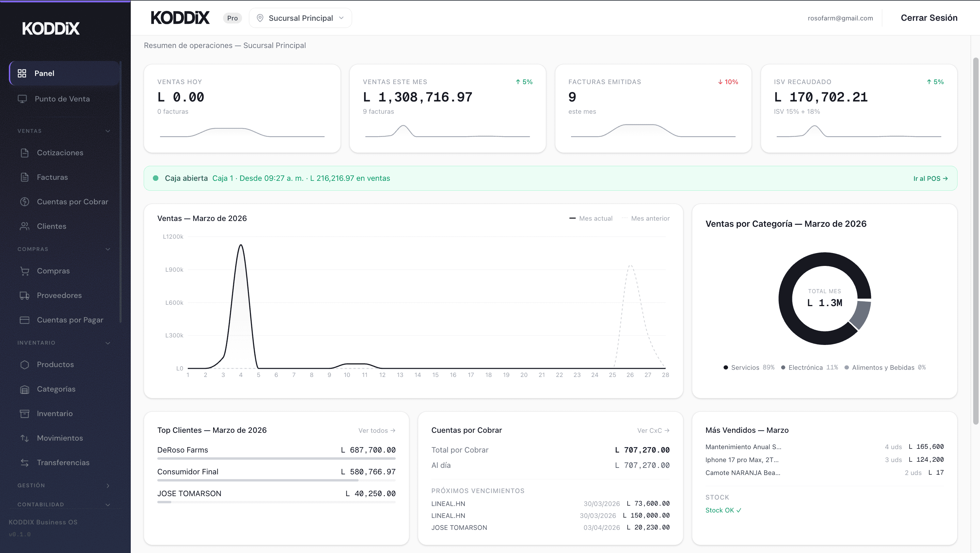Open the Sucursal Principal branch dropdown
The height and width of the screenshot is (553, 980).
click(300, 18)
